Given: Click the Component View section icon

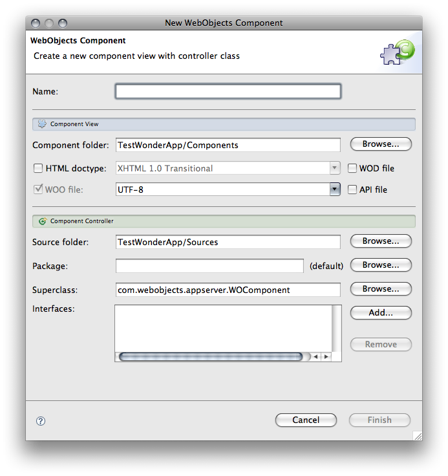Looking at the screenshot, I should [x=42, y=124].
